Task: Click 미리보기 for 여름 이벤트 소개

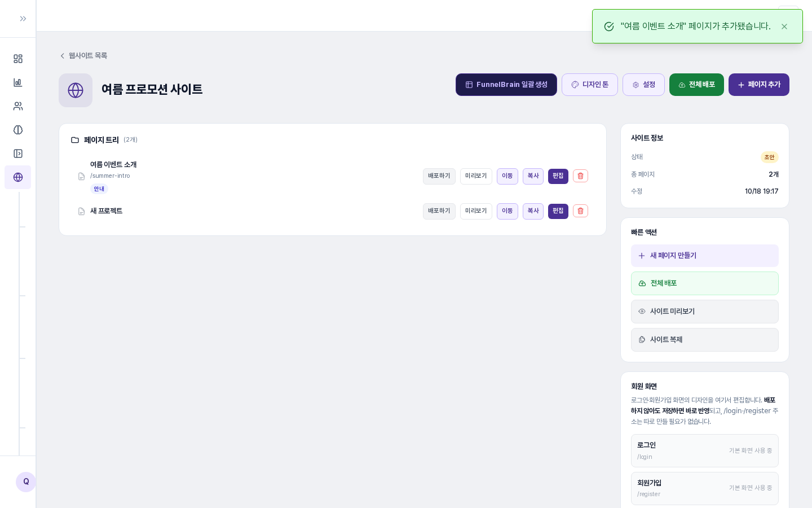Action: coord(476,176)
